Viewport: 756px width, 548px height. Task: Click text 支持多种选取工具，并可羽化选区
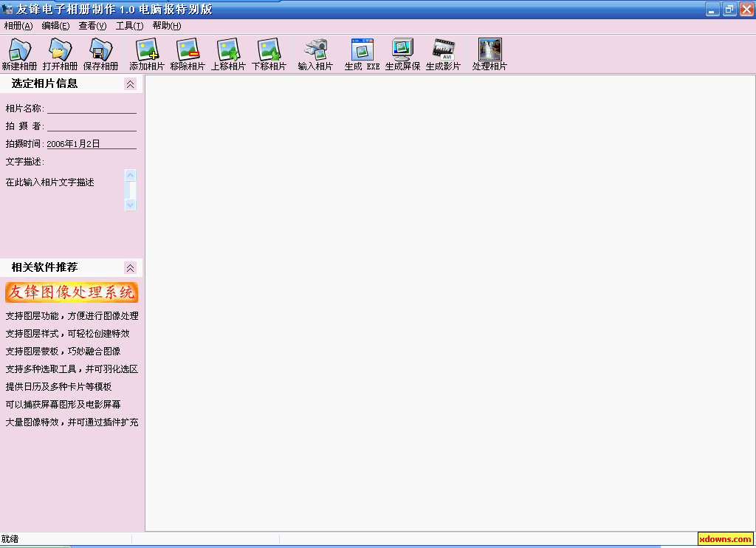[x=72, y=369]
